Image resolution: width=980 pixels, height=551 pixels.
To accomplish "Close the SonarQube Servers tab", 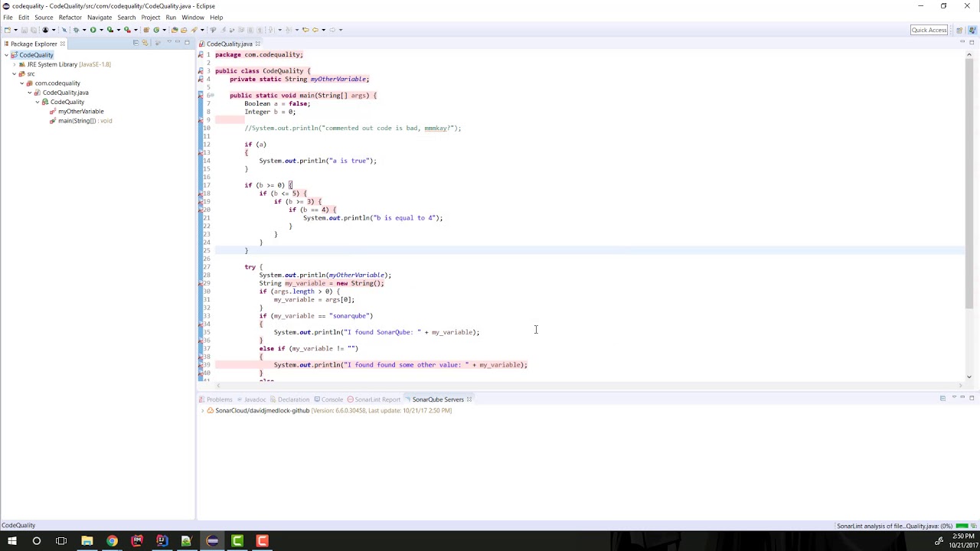I will click(x=469, y=399).
